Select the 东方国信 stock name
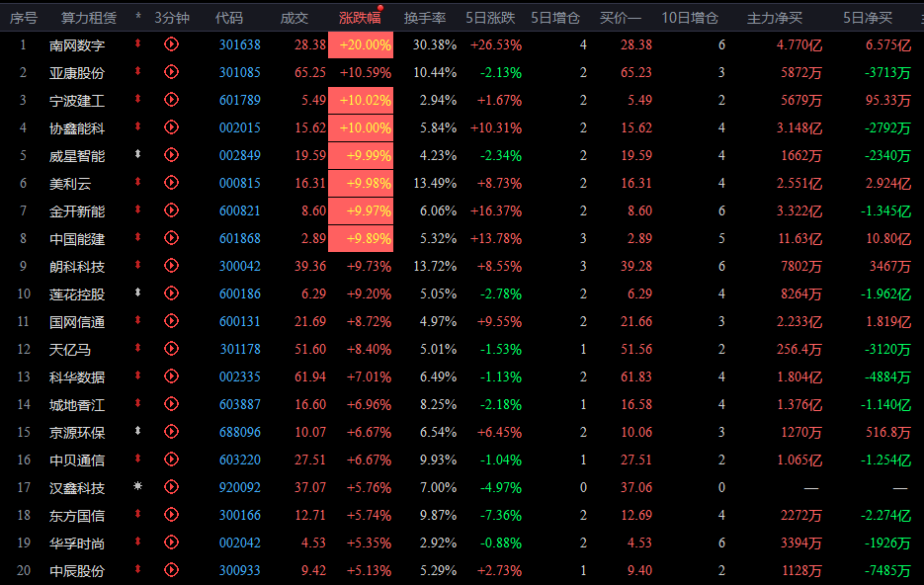The height and width of the screenshot is (585, 924). (x=77, y=515)
